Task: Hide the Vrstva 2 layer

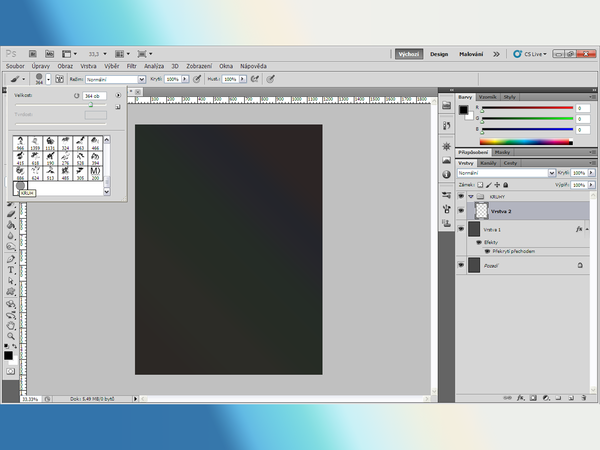Action: tap(461, 212)
